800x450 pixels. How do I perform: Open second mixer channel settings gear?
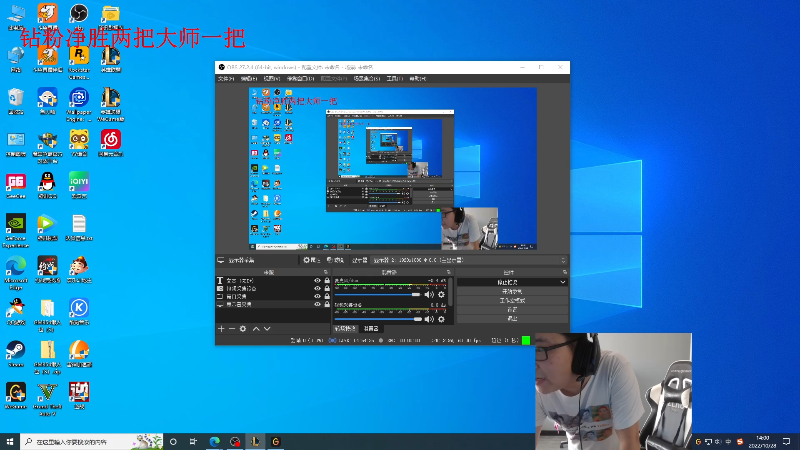pyautogui.click(x=441, y=319)
